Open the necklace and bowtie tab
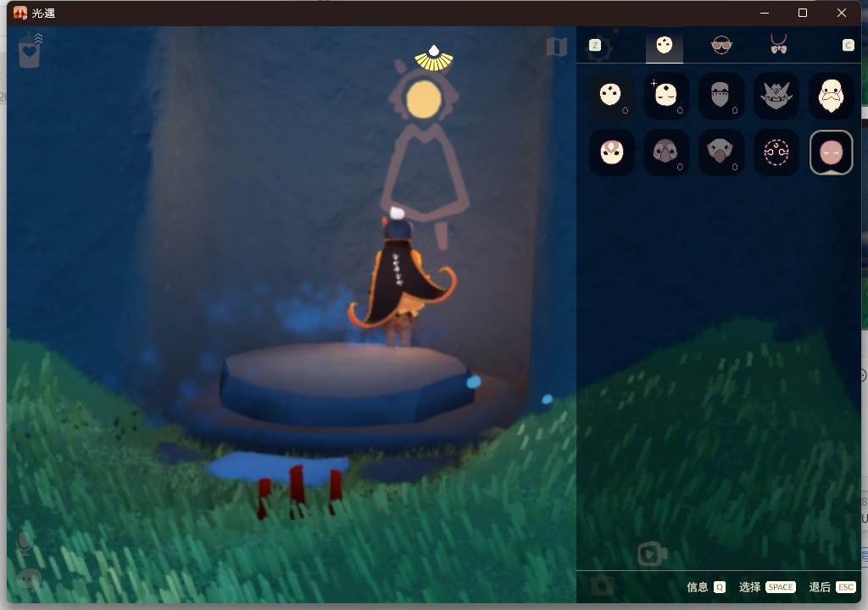Viewport: 868px width, 610px height. (778, 44)
